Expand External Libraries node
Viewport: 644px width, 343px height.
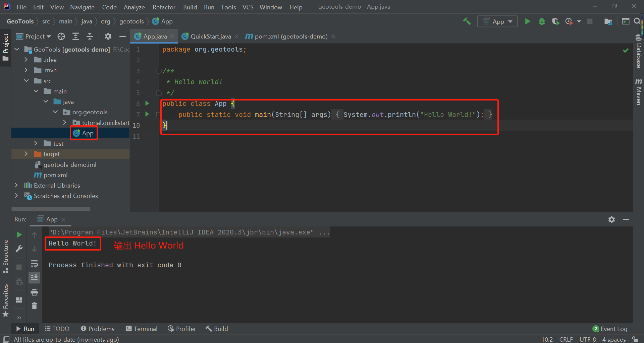[16, 185]
